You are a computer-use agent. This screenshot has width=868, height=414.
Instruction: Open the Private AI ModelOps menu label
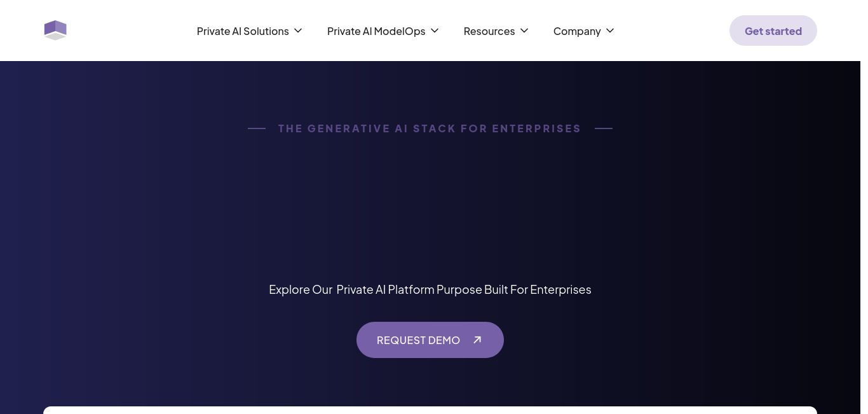pyautogui.click(x=376, y=31)
